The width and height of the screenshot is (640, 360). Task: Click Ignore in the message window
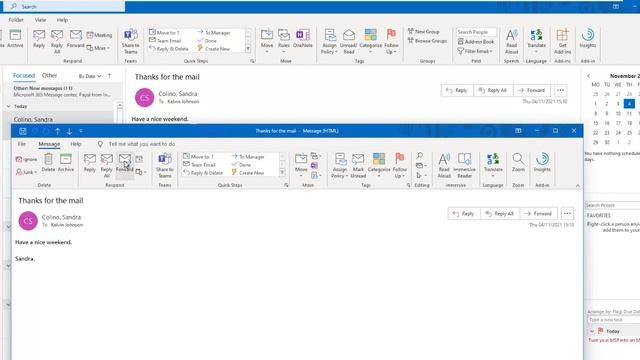point(26,159)
